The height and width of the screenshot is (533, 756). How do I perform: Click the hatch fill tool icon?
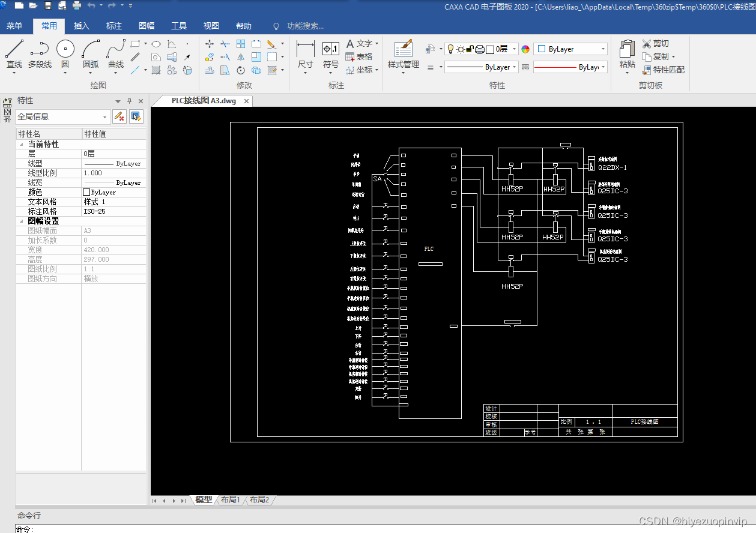[156, 70]
